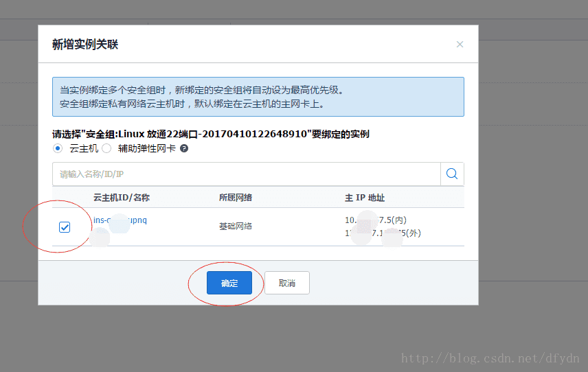Click the 新增实例关联 dialog title

(x=85, y=45)
